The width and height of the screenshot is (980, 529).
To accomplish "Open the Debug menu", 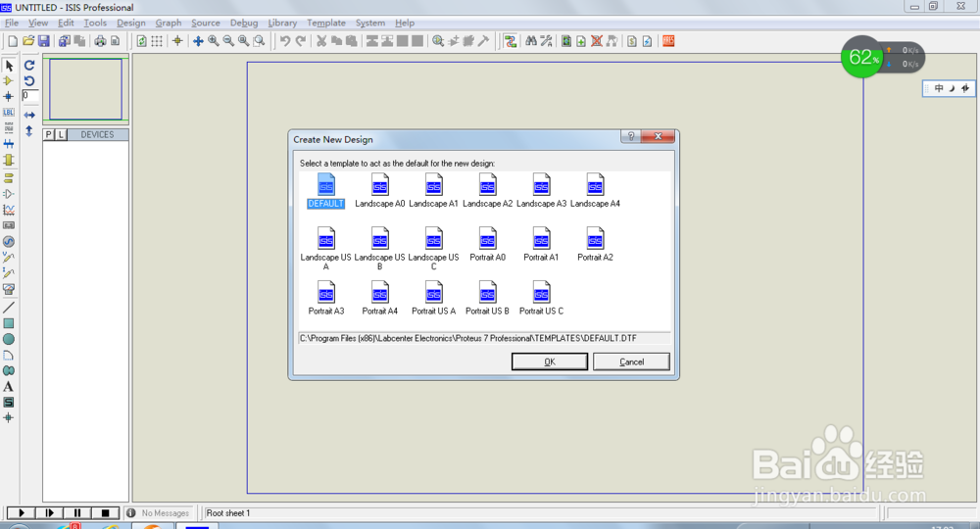I will [x=244, y=23].
